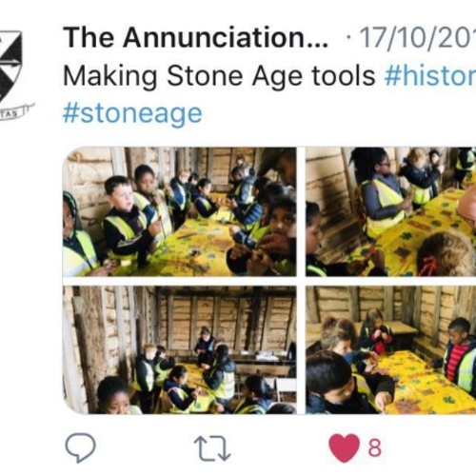
Task: Open the #history hashtag link
Action: click(430, 76)
